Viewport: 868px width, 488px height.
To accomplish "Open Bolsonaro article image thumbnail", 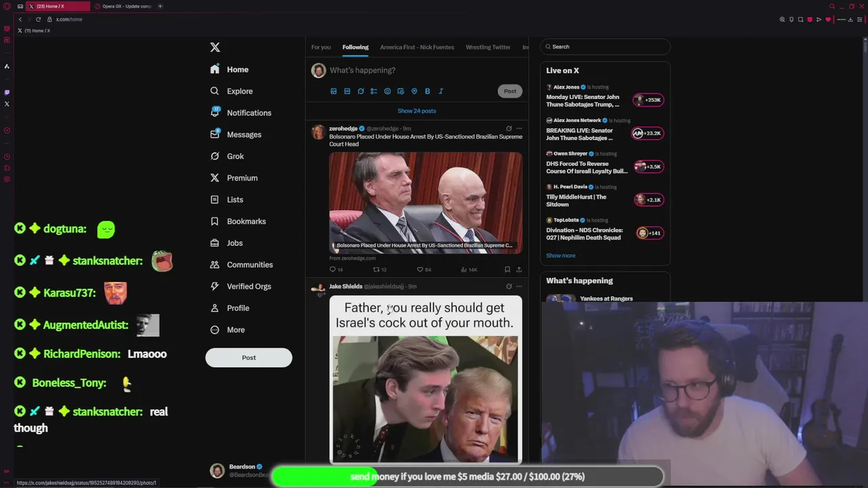I will click(x=426, y=203).
